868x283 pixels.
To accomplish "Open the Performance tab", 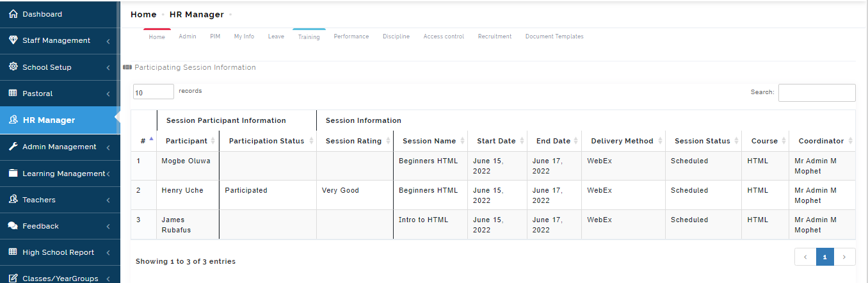I will [x=351, y=36].
